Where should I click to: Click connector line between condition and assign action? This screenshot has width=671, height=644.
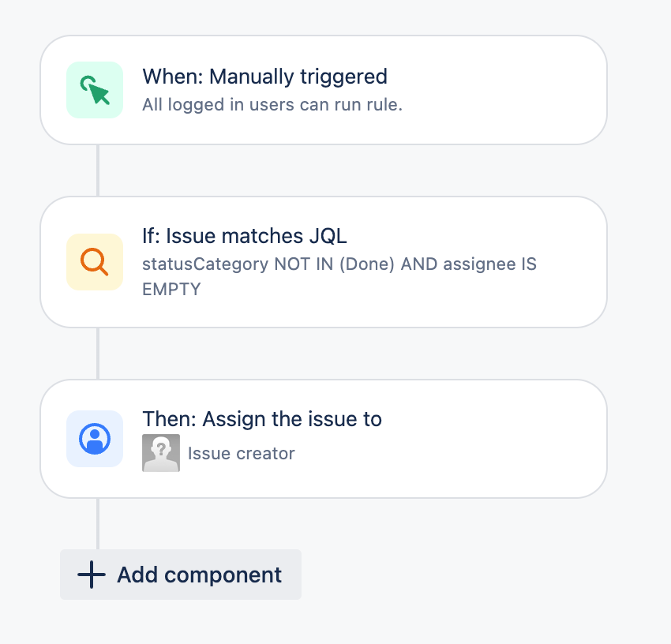point(98,354)
